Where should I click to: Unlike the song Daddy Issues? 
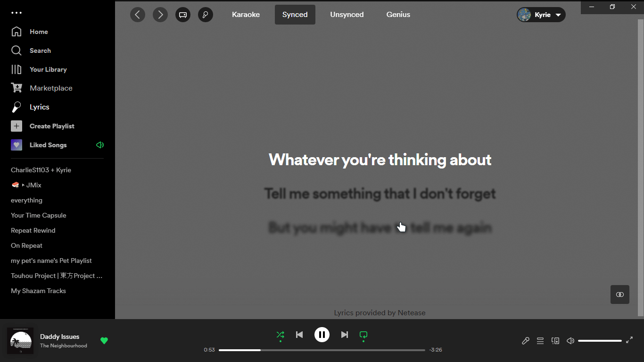coord(104,340)
